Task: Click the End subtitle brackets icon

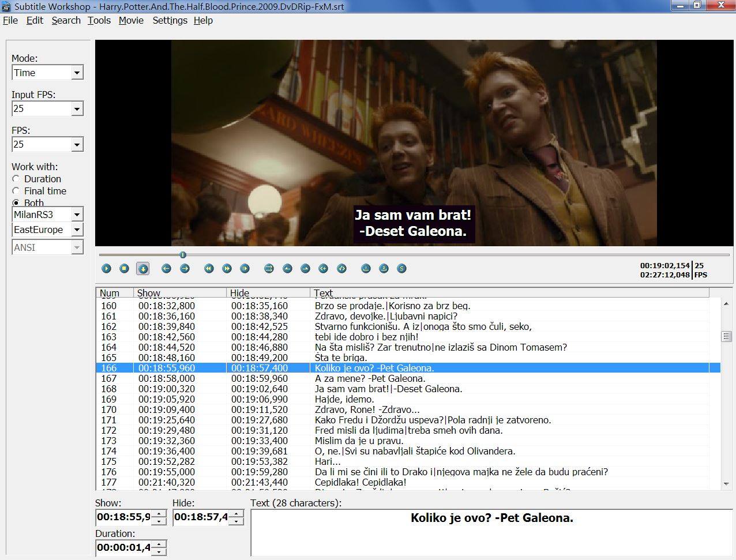Action: [x=341, y=268]
